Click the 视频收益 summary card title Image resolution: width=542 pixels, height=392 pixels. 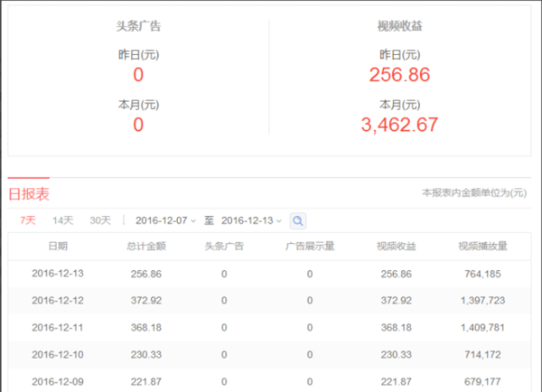pos(399,26)
